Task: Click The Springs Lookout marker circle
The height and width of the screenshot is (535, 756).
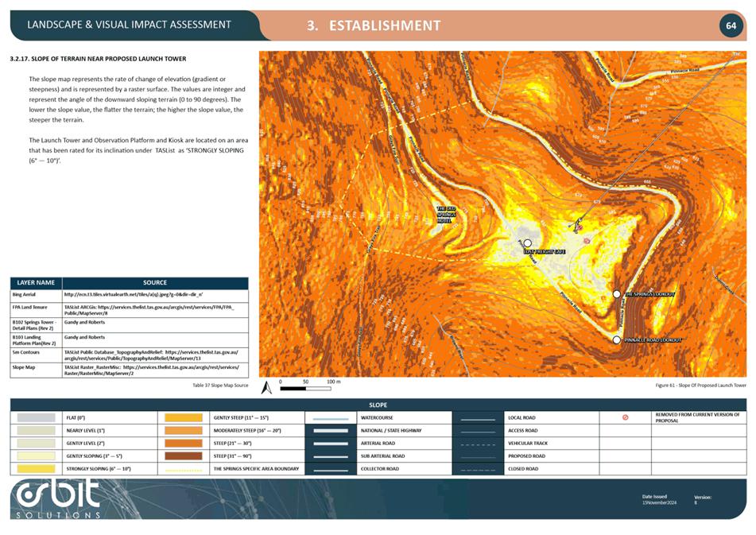Action: (617, 294)
